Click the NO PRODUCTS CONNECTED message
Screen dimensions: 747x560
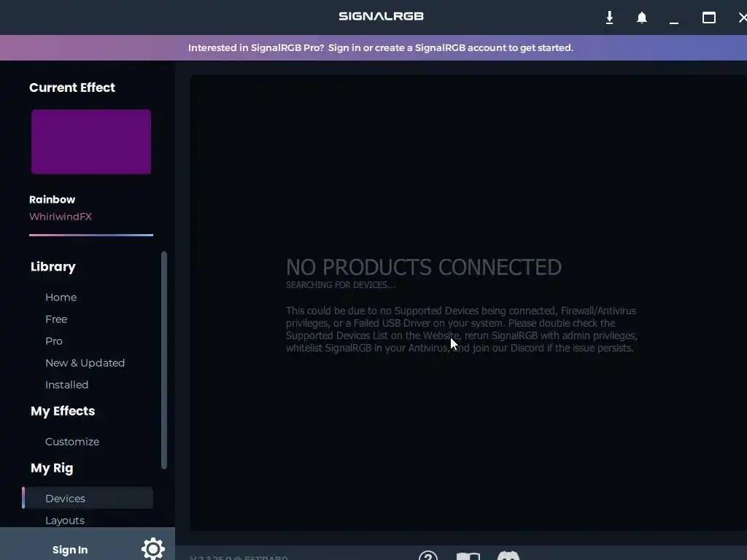click(424, 267)
